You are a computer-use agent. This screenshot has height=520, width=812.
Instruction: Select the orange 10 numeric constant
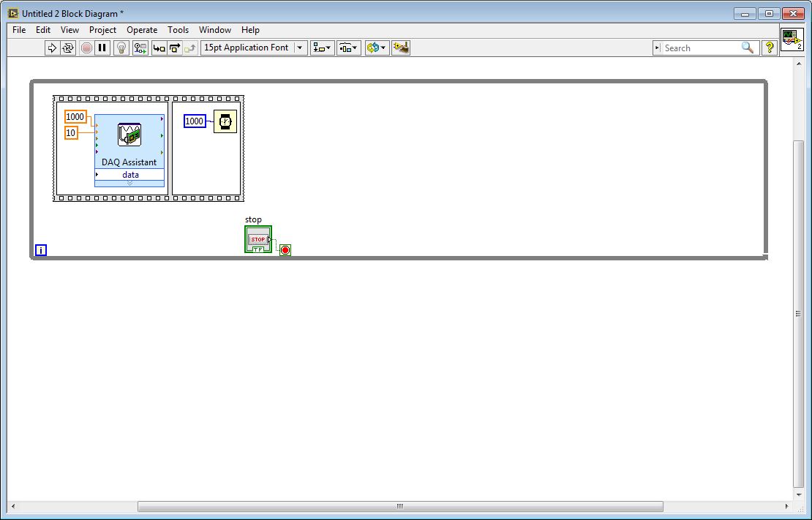(x=71, y=133)
